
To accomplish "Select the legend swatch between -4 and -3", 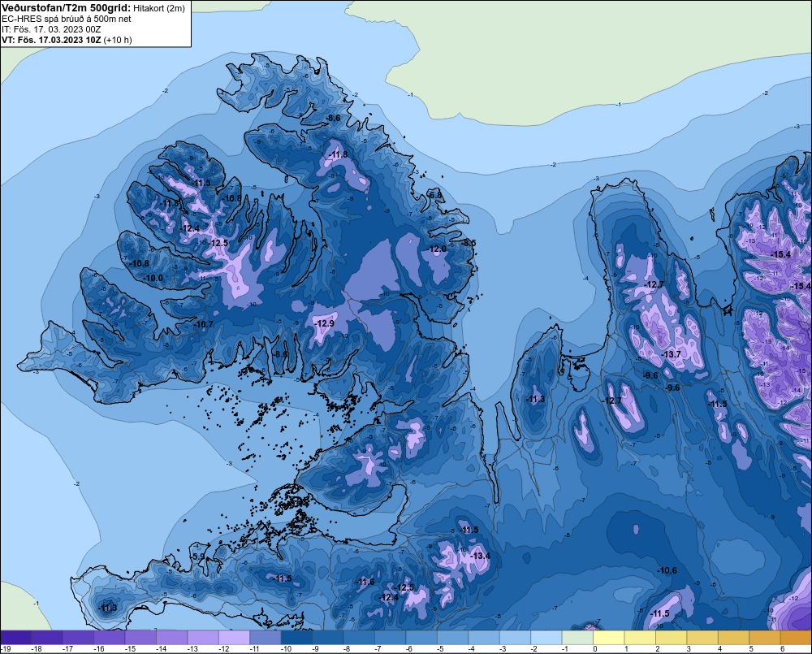I will [x=484, y=638].
